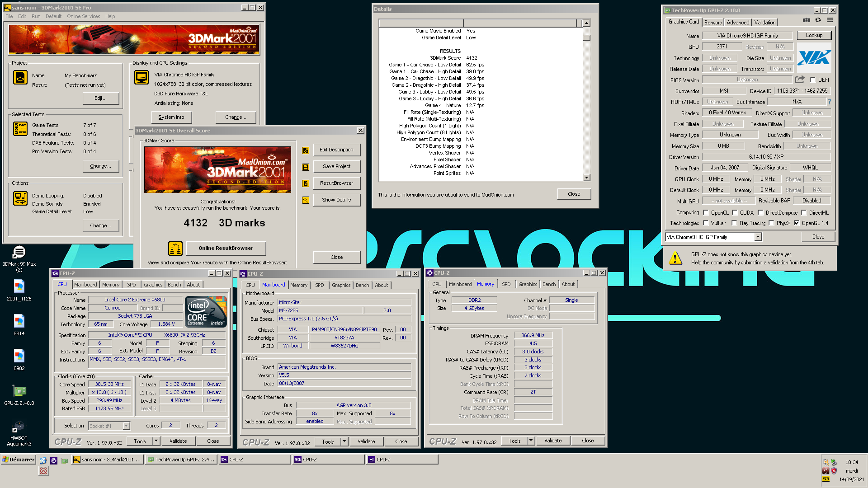Viewport: 868px width, 488px height.
Task: Click the Edit button in Project section
Action: click(x=101, y=99)
